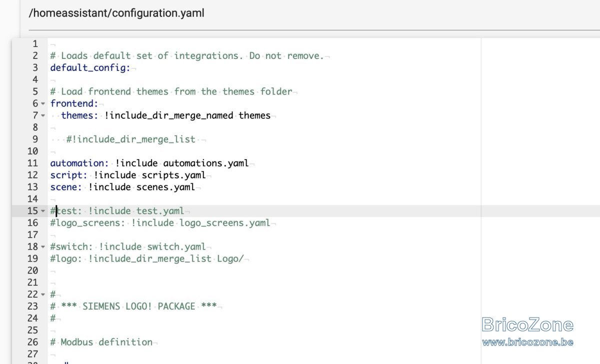Click the BricoZone logo watermark
This screenshot has height=364, width=600.
(527, 325)
